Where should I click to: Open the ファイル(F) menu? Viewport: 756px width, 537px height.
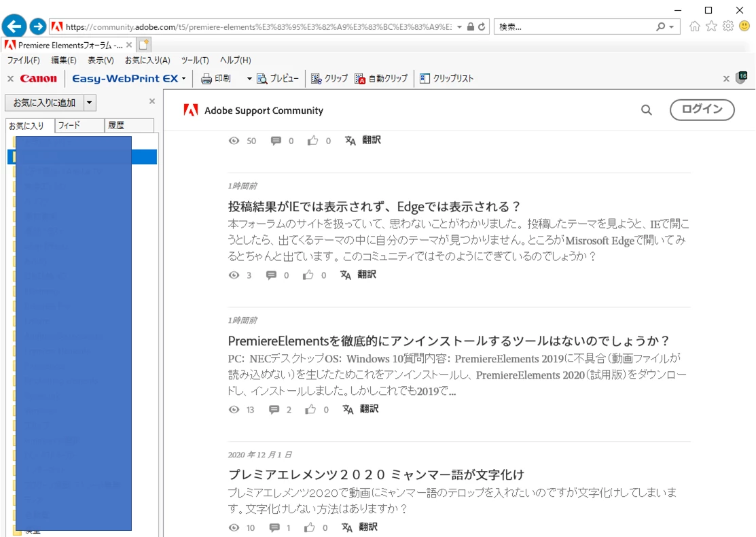point(23,60)
